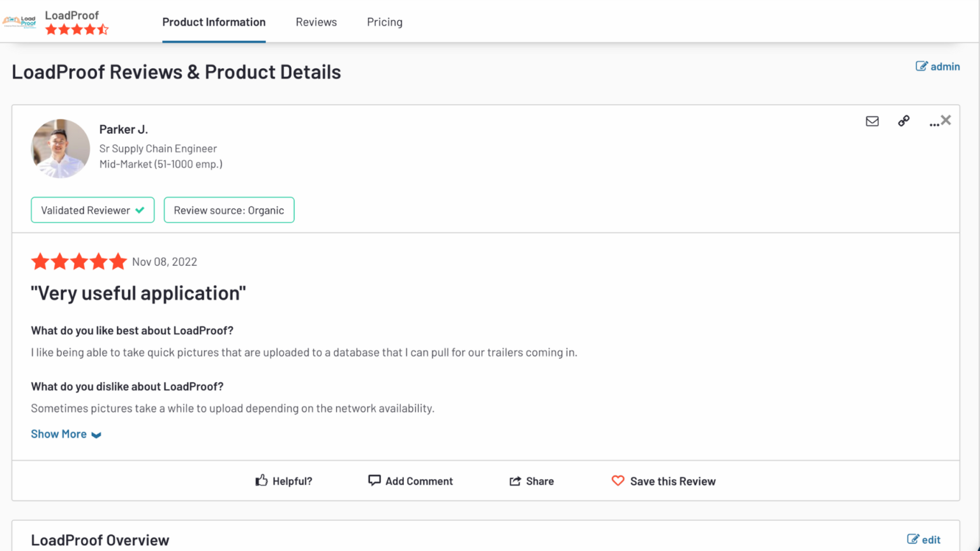Copy the review link via chain icon
This screenshot has width=980, height=551.
pos(903,121)
